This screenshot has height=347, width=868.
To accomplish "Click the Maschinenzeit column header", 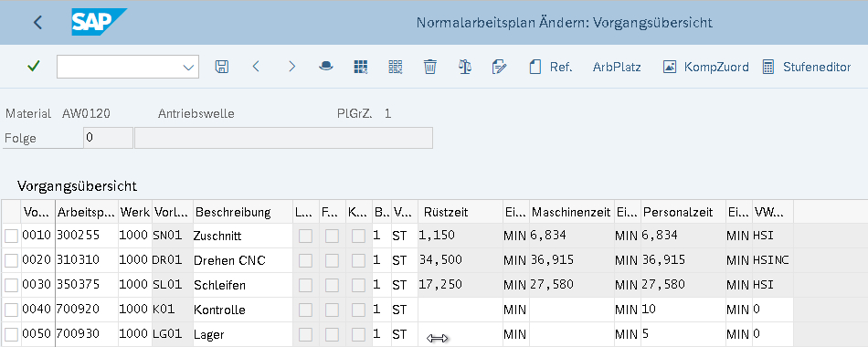I will [572, 212].
